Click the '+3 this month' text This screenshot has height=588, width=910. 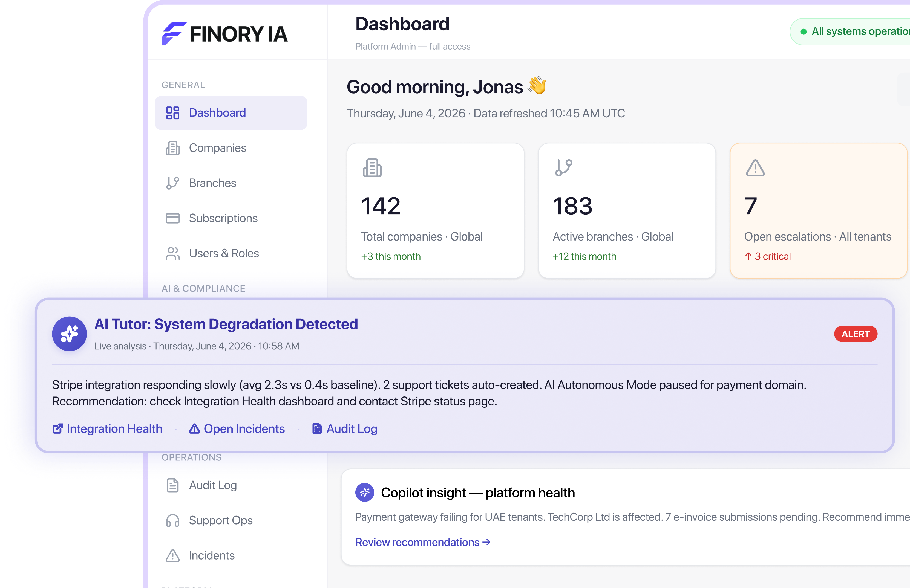pos(391,256)
